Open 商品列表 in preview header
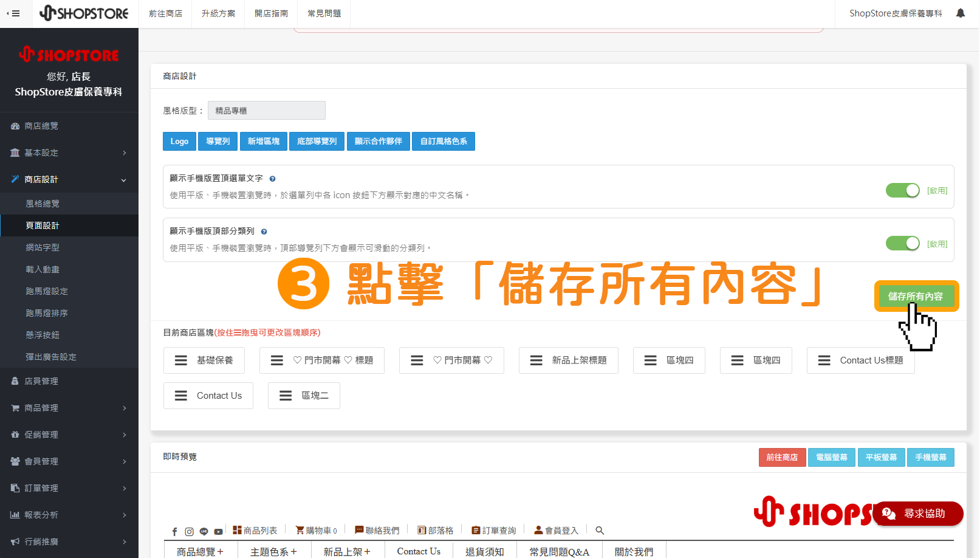980x558 pixels. 255,531
